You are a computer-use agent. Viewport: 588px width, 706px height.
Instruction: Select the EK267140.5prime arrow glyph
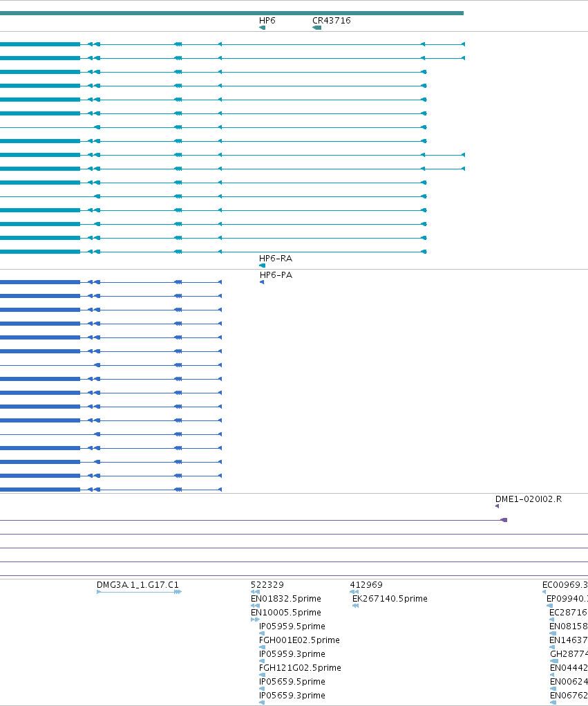355,606
